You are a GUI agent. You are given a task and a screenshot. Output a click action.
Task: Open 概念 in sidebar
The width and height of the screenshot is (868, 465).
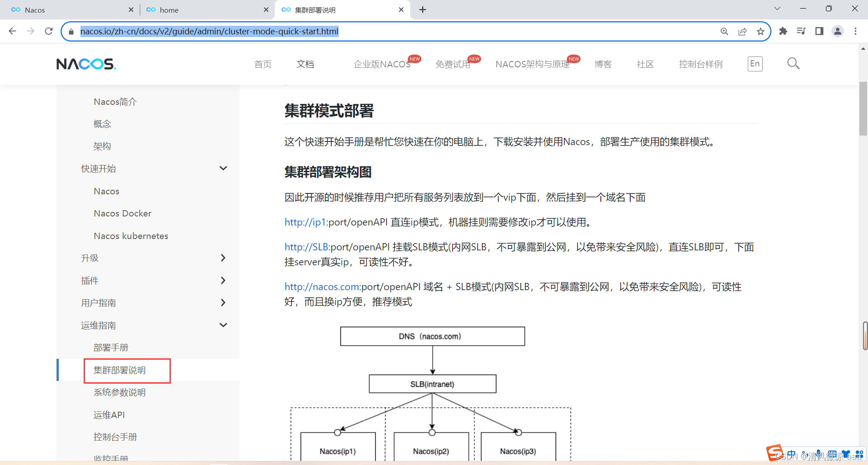pyautogui.click(x=102, y=124)
